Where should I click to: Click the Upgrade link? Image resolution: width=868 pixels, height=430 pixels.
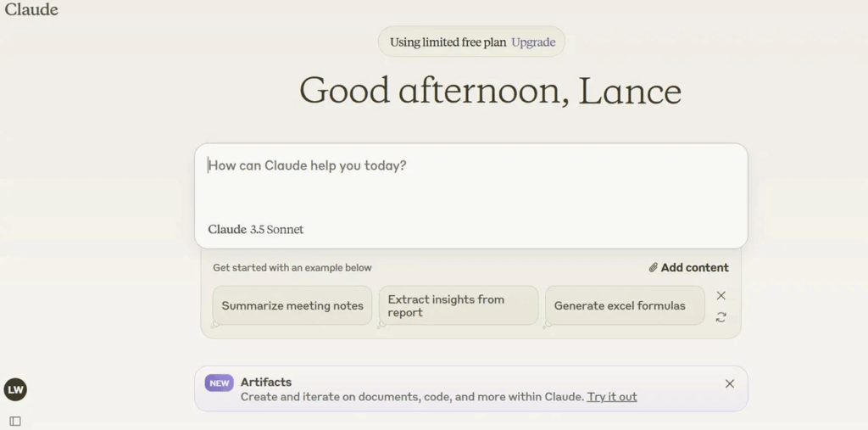pos(533,42)
